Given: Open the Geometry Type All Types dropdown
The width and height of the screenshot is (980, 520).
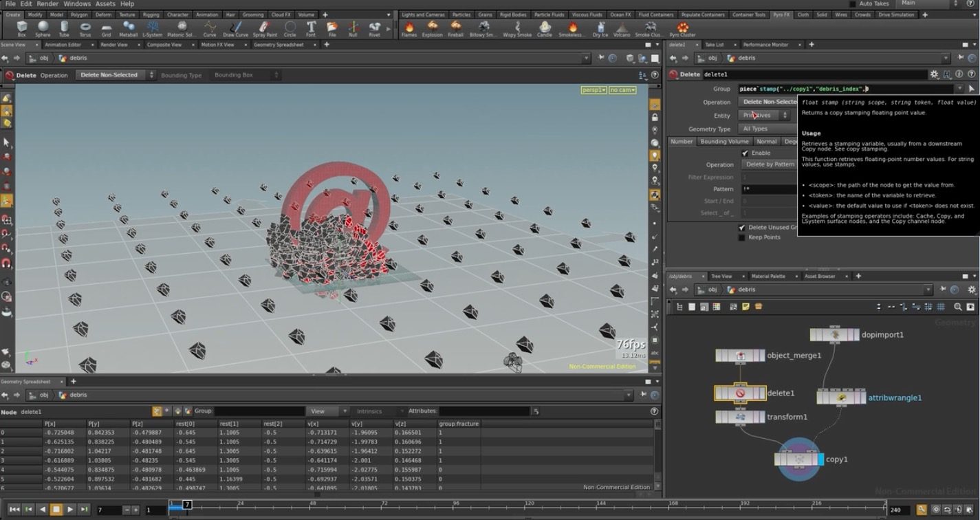Looking at the screenshot, I should tap(767, 129).
